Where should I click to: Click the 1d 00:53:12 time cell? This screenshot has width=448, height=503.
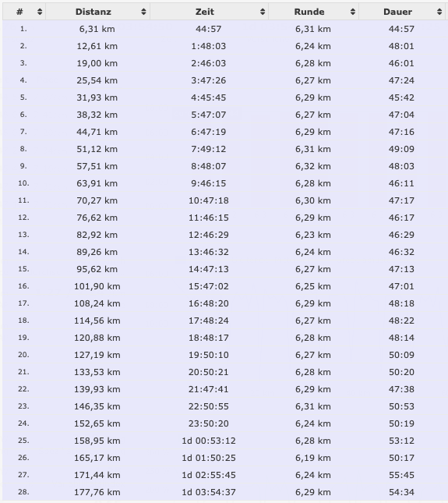pos(209,441)
